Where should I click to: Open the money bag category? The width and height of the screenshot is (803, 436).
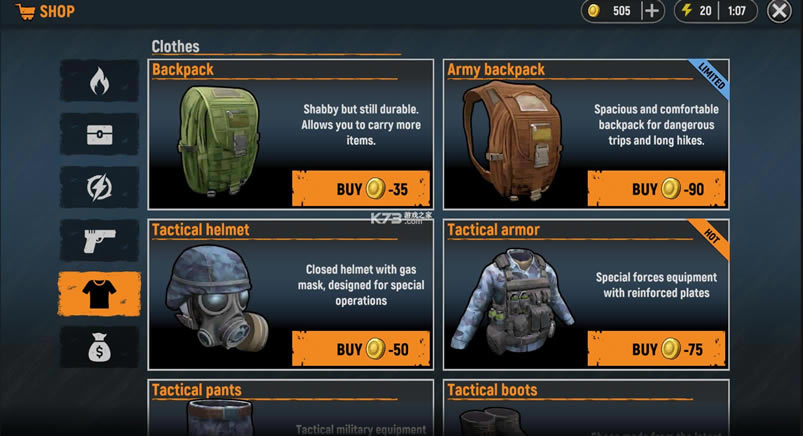coord(99,347)
